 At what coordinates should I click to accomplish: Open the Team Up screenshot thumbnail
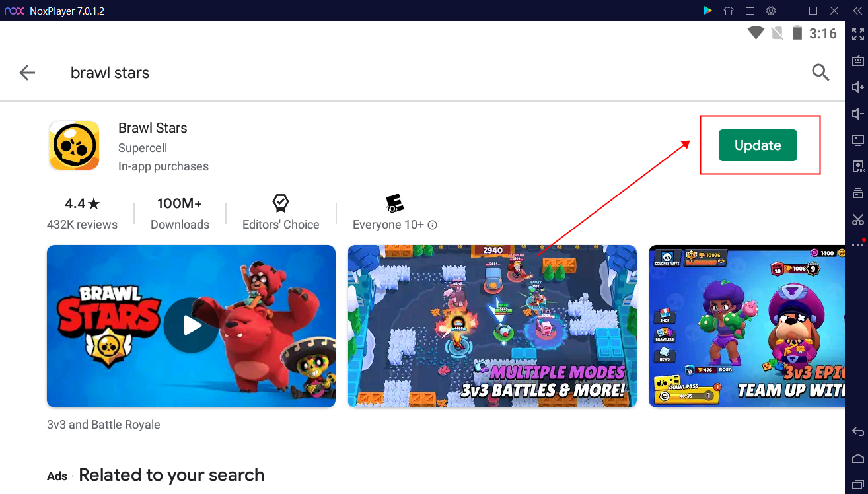point(747,326)
